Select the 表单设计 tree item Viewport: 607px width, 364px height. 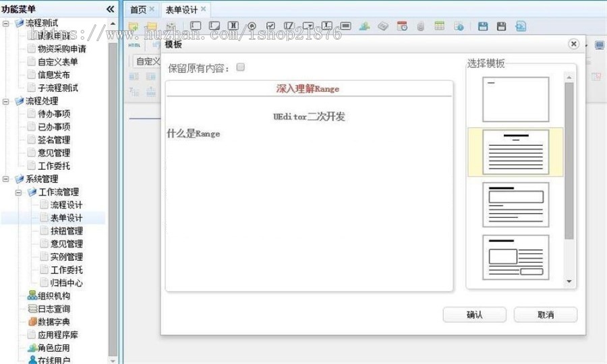pos(66,218)
